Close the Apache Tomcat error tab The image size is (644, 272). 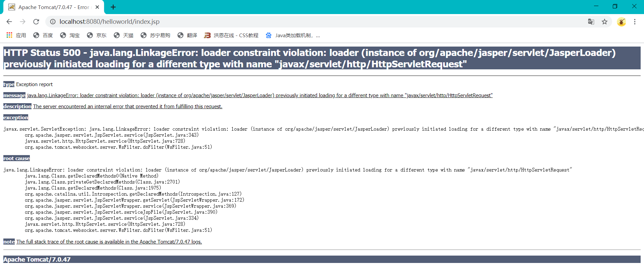pos(97,7)
